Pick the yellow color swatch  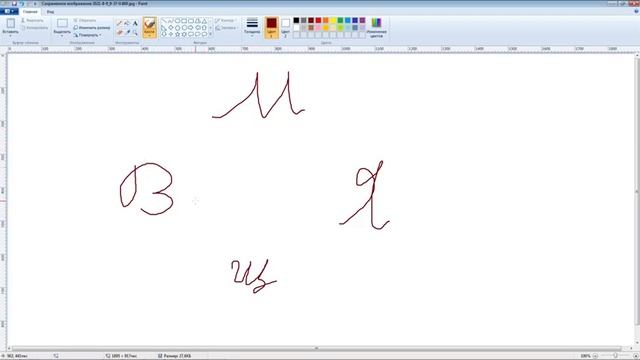click(x=333, y=20)
